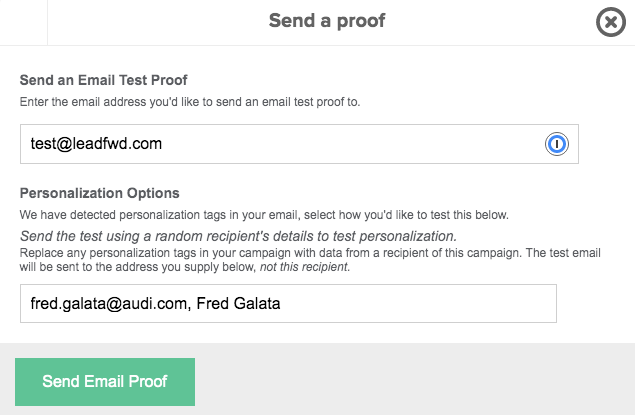Click the empty box left of the title

[x=23, y=21]
